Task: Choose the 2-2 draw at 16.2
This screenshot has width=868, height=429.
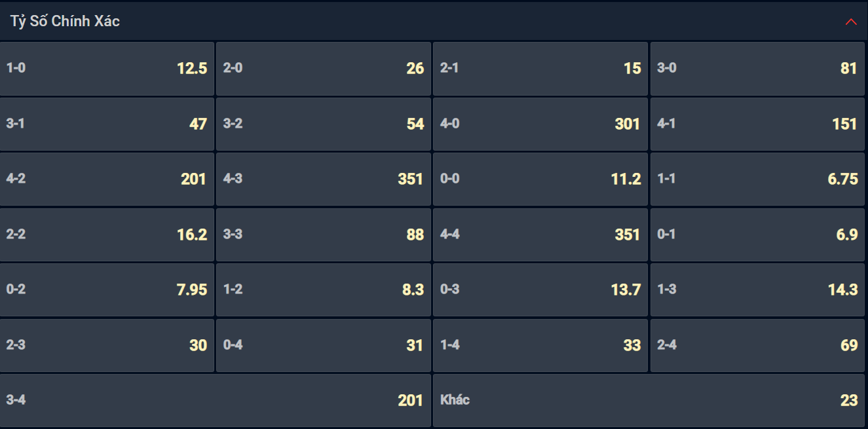Action: (x=107, y=234)
